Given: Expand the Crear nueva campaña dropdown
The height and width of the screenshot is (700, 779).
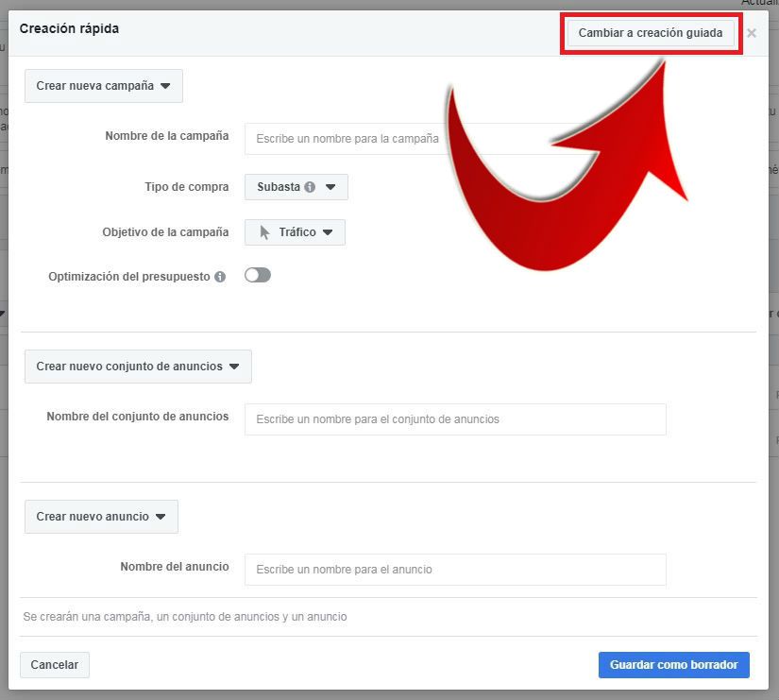Looking at the screenshot, I should pos(103,85).
